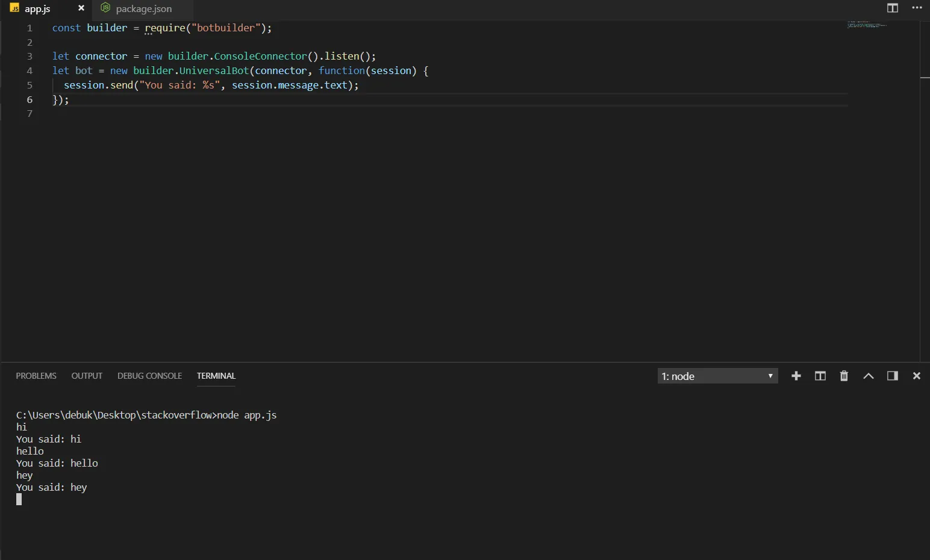Viewport: 930px width, 560px height.
Task: Open the Problems panel tab
Action: click(36, 376)
